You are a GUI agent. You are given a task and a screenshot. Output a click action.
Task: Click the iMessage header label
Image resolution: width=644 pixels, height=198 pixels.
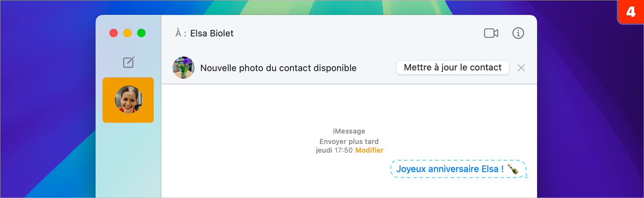349,131
